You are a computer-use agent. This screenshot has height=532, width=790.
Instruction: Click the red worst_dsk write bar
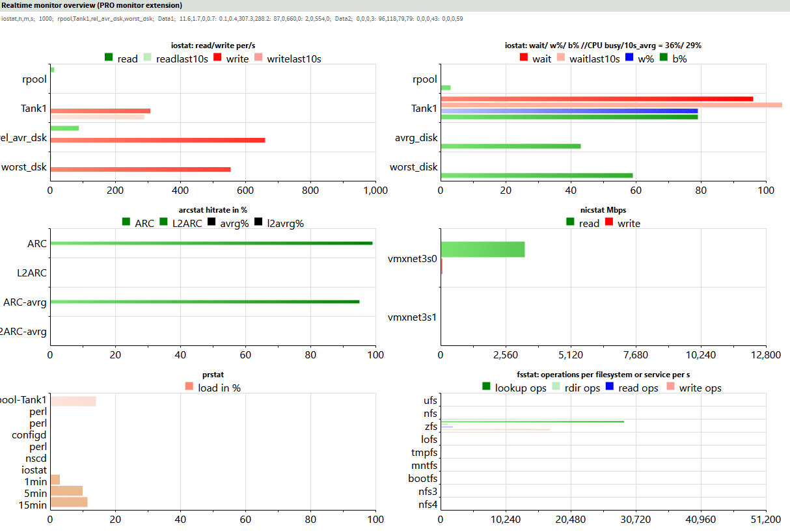[141, 169]
